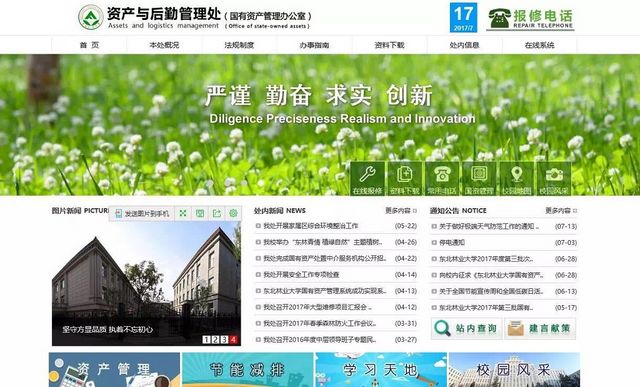Open the 在线系统 navigation menu

(539, 45)
